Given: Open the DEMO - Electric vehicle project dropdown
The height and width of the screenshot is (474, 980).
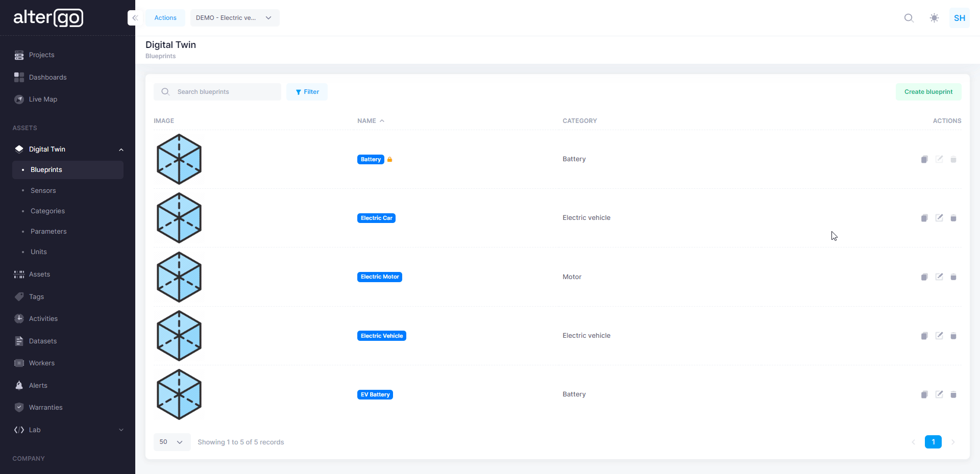Looking at the screenshot, I should point(234,18).
